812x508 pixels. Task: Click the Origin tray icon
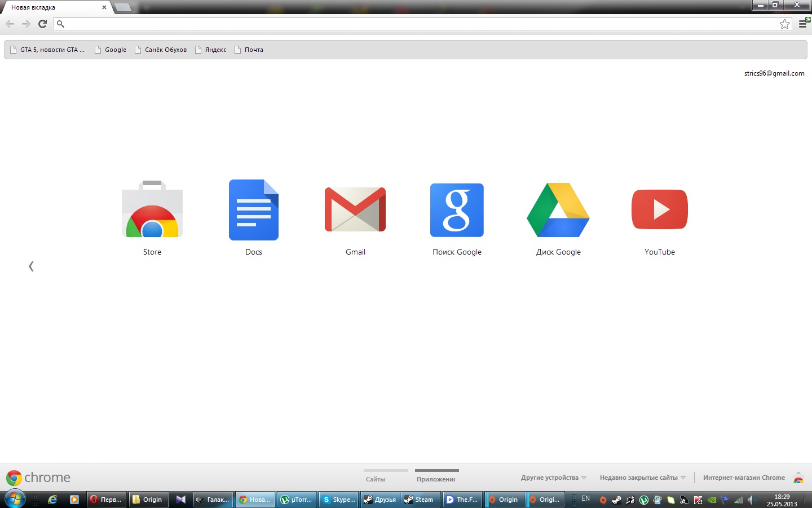coord(603,500)
